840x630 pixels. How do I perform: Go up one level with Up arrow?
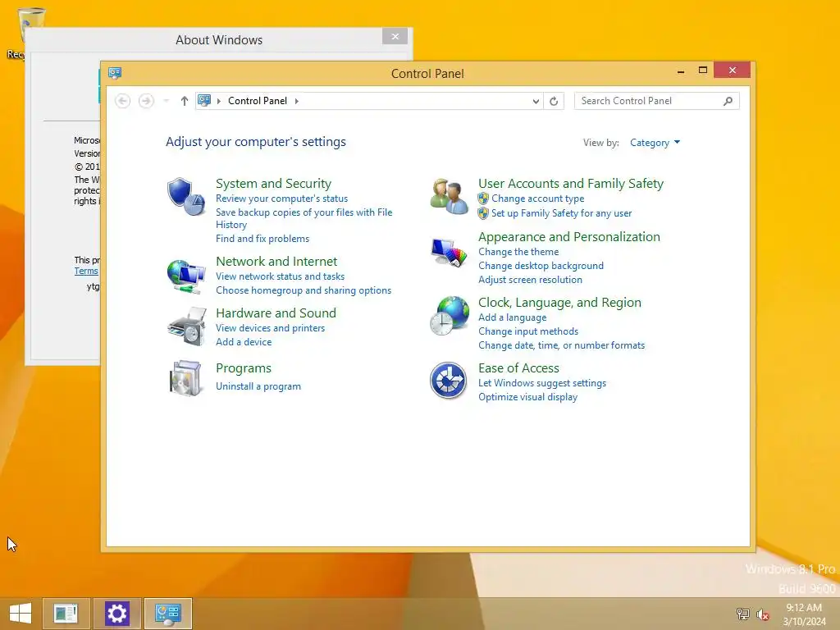click(x=185, y=101)
